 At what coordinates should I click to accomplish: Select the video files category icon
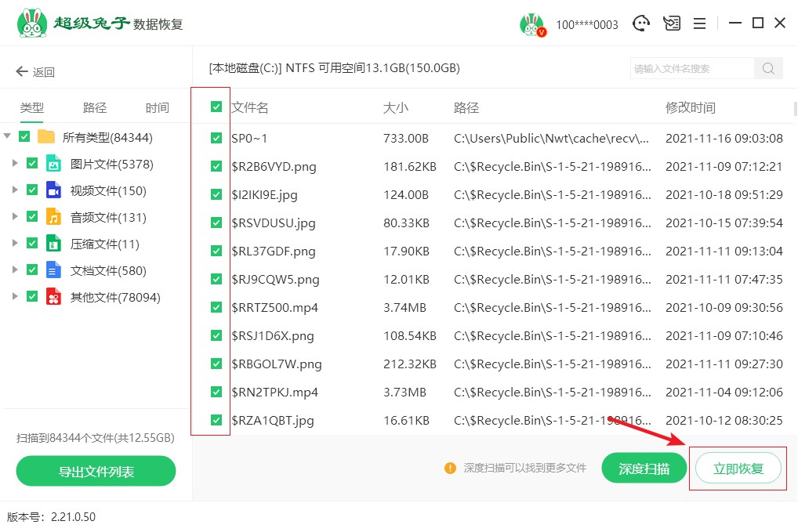tap(53, 190)
